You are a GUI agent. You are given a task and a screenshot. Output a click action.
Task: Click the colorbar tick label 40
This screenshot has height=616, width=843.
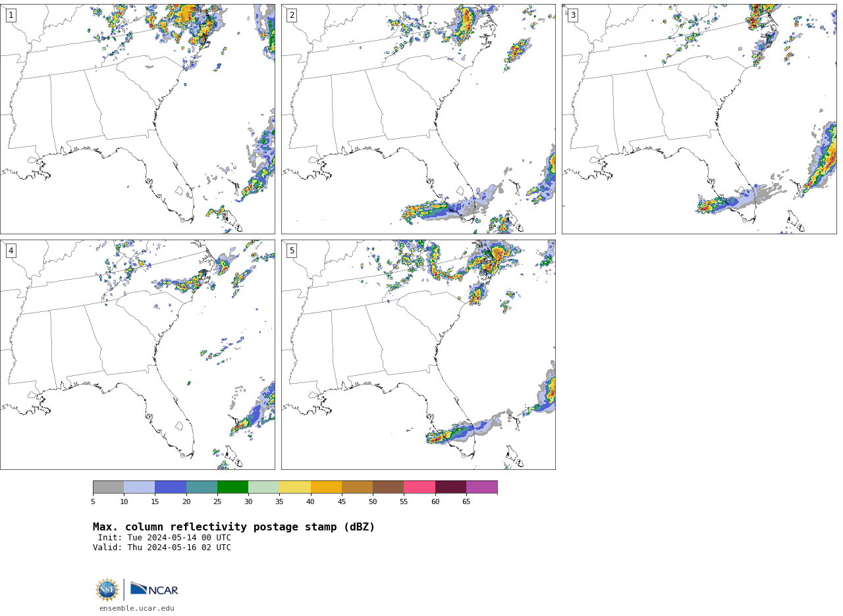coord(311,502)
